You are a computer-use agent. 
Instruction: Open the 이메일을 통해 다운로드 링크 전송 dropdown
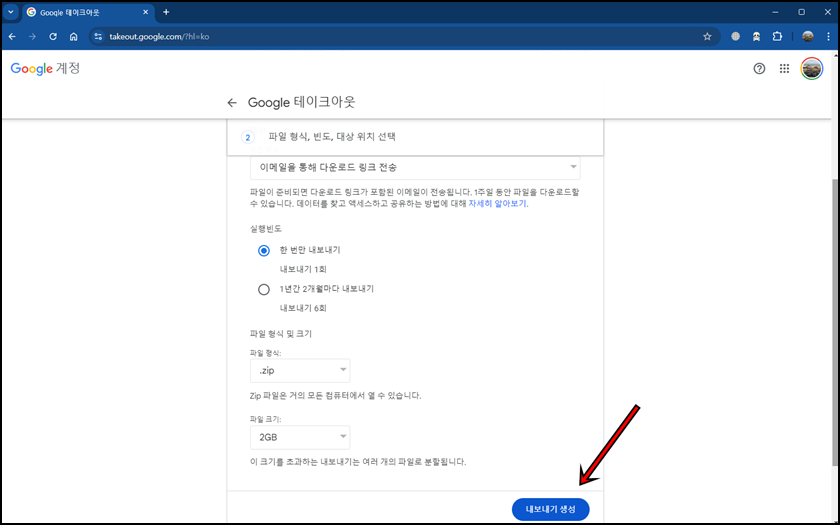415,168
